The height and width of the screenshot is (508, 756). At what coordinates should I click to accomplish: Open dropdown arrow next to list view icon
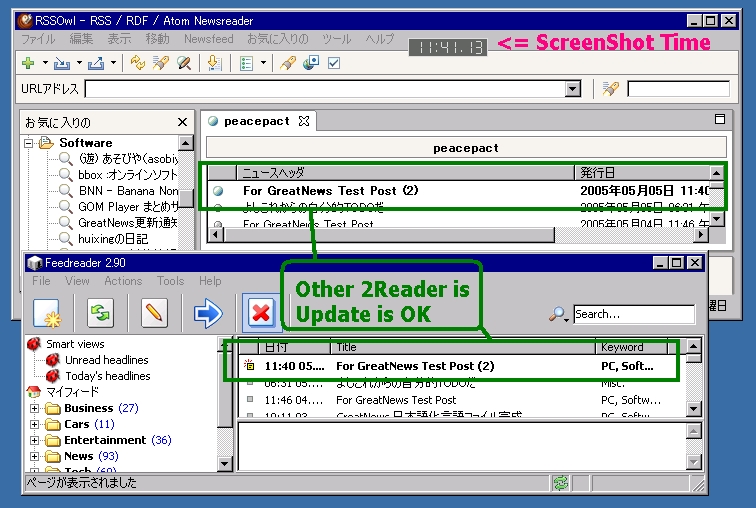click(x=263, y=63)
